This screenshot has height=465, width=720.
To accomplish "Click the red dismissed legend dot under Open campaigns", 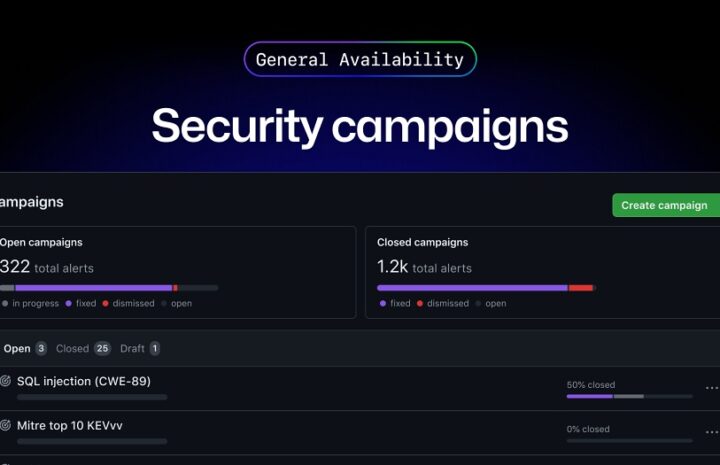I will click(x=106, y=303).
